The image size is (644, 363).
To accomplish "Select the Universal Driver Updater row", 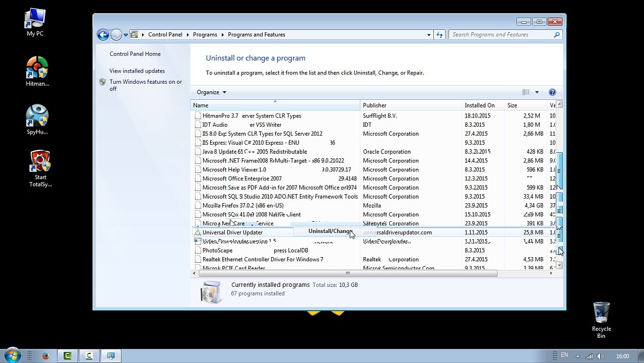I will [x=373, y=232].
